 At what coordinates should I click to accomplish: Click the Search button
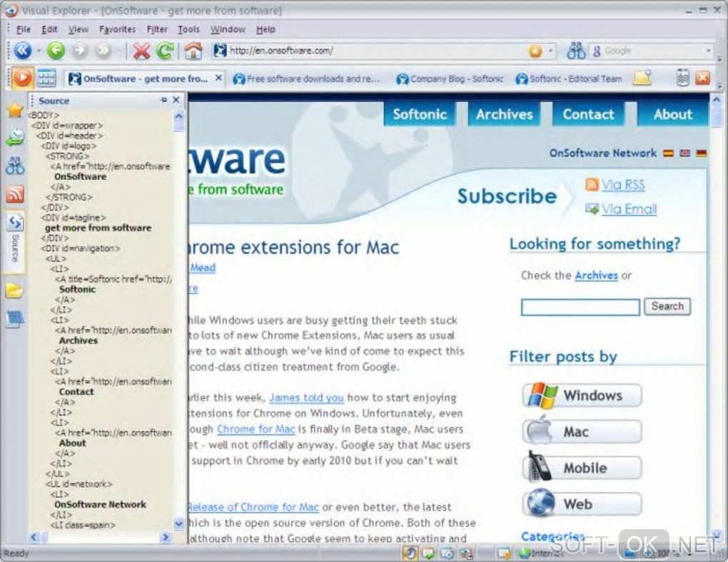point(667,306)
